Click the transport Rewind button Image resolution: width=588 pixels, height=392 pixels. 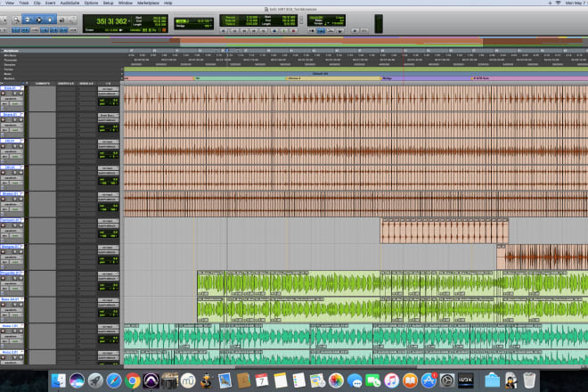pyautogui.click(x=244, y=31)
